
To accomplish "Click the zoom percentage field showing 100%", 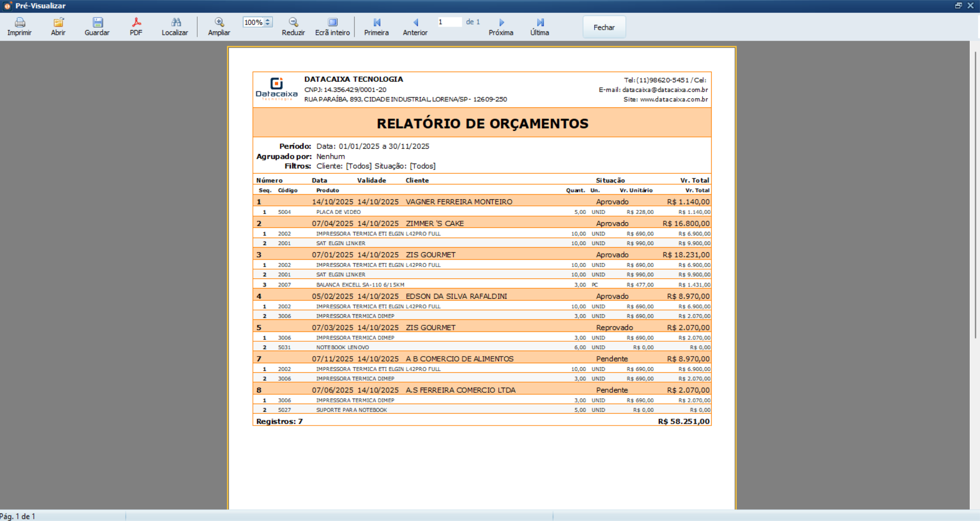I will 252,22.
